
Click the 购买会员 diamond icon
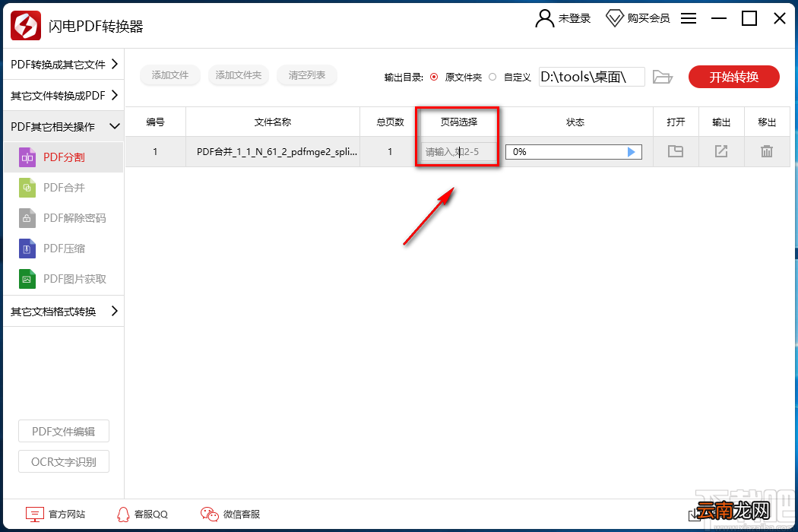pos(614,18)
